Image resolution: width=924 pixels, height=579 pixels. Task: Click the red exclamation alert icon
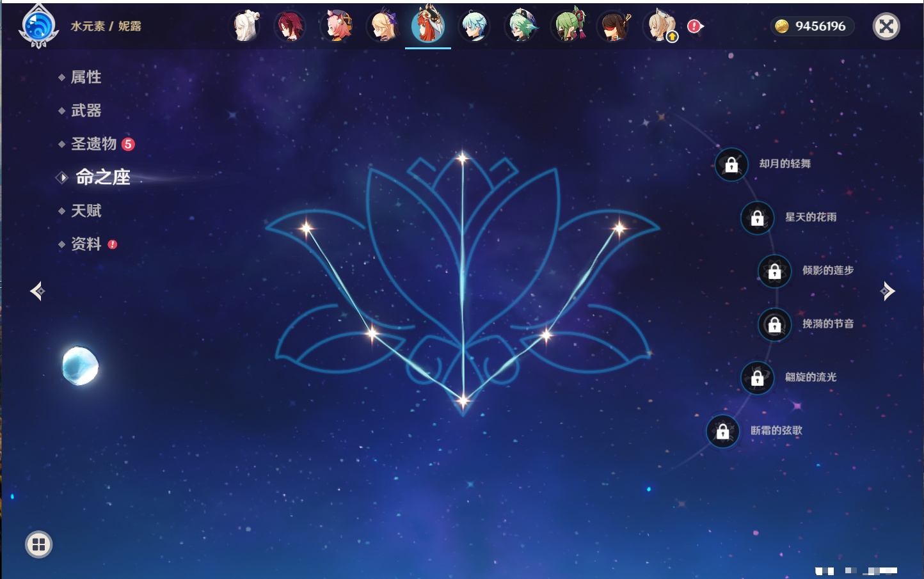[x=694, y=26]
